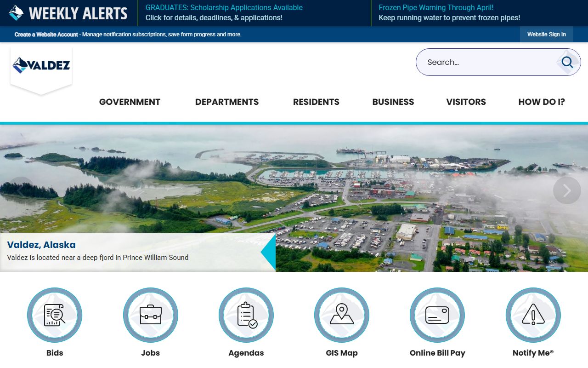Click 'Click for details, deadlines, & applications!' text

214,18
